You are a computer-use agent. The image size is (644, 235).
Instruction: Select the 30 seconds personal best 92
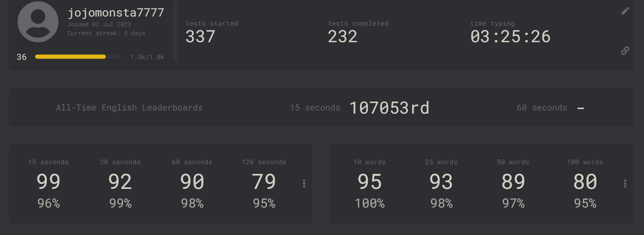coord(120,182)
